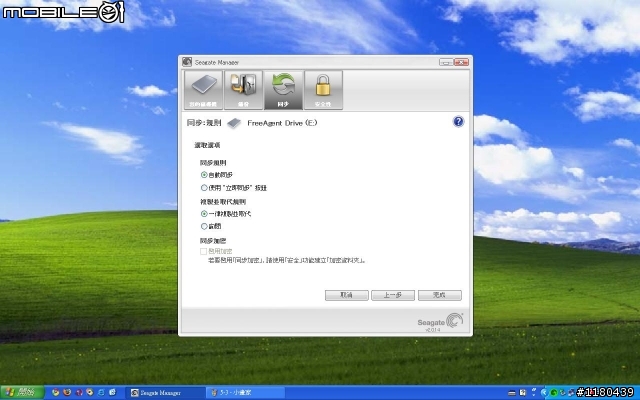Toggle the disabled enable-encryption checkbox
The height and width of the screenshot is (400, 640).
(x=203, y=251)
